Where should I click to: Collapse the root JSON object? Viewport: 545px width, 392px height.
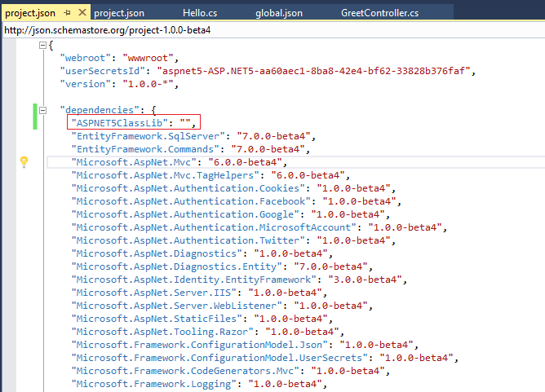[42, 45]
